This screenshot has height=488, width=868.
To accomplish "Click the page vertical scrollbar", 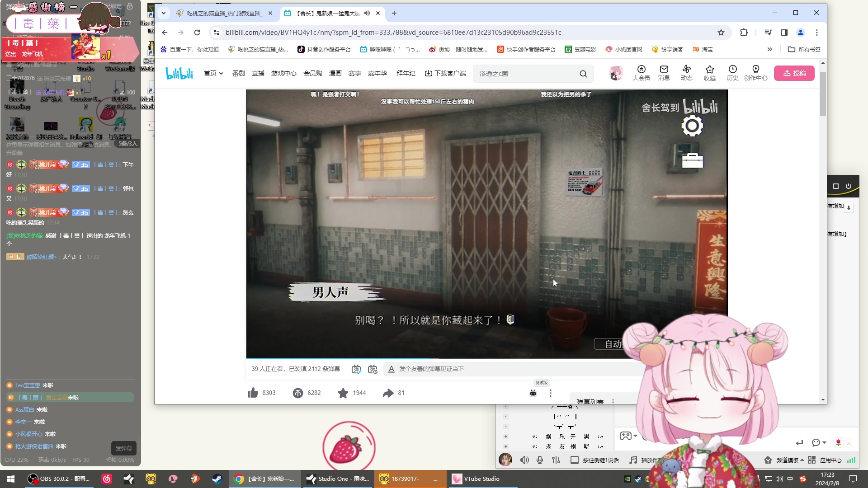I will [823, 95].
